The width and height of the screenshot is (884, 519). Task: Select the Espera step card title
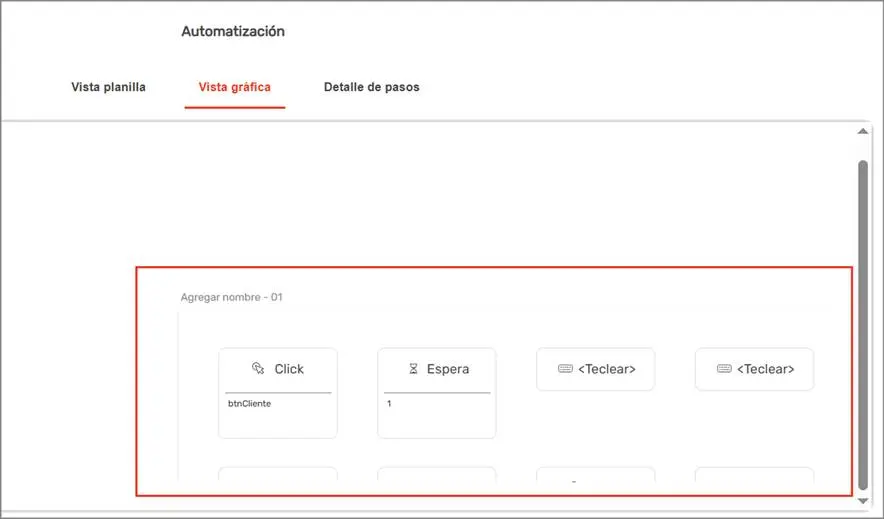pyautogui.click(x=448, y=369)
